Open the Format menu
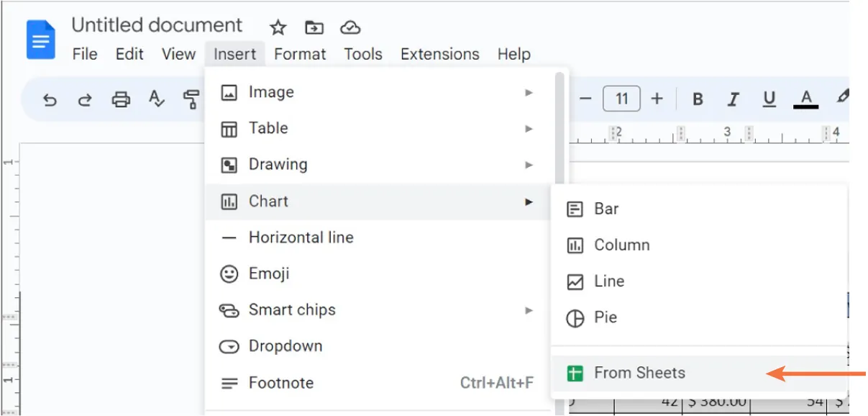The width and height of the screenshot is (868, 416). [x=300, y=53]
